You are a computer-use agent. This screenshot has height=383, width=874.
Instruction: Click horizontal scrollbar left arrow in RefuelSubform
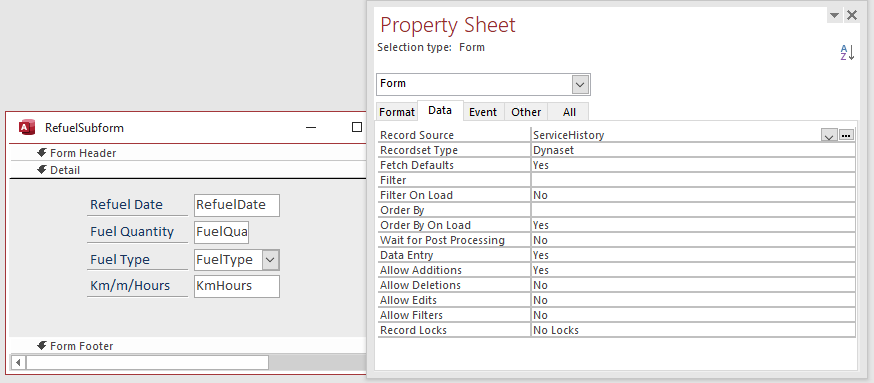18,362
